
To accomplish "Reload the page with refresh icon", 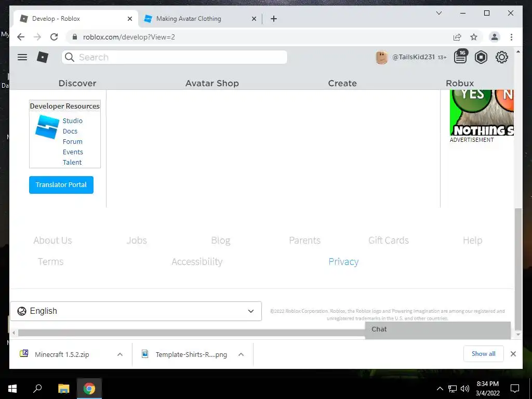I will [54, 37].
